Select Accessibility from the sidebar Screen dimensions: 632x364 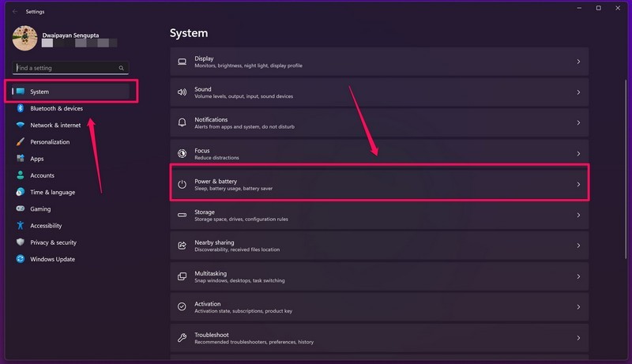(x=46, y=226)
